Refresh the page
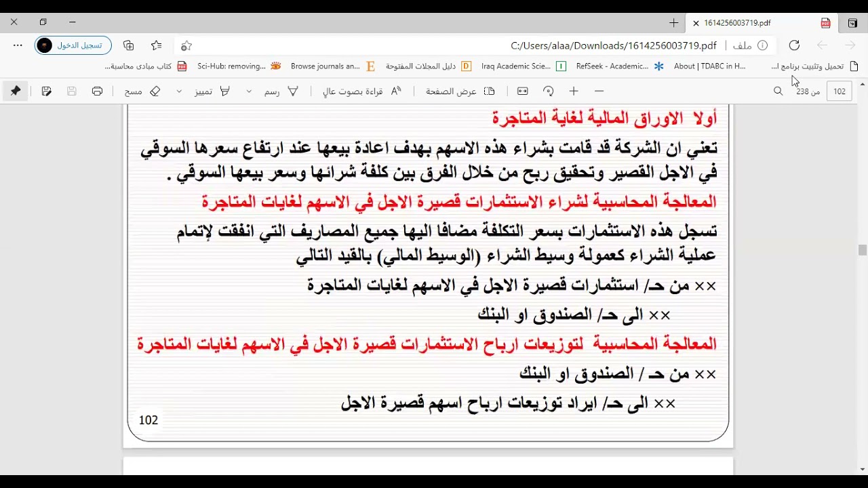868x488 pixels. tap(794, 45)
